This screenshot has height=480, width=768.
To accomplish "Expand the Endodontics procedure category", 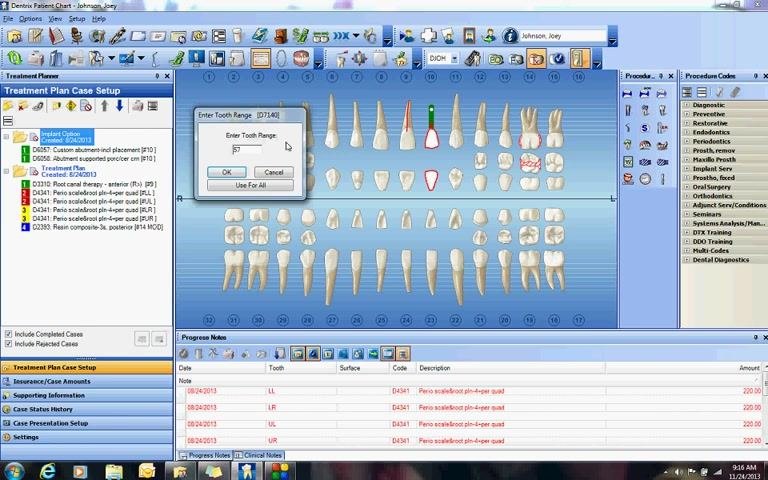I will click(686, 132).
